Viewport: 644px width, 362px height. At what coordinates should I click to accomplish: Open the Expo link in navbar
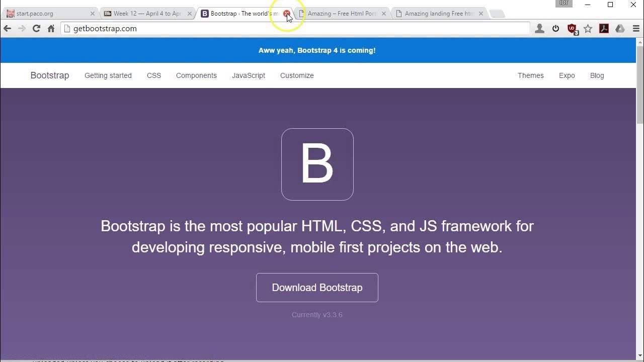pos(567,75)
